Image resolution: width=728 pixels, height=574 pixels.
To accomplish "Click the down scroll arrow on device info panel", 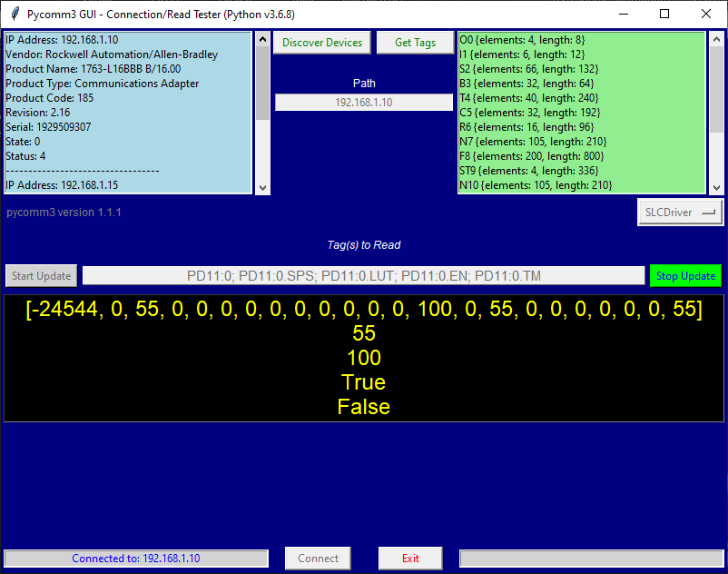I will [x=263, y=187].
